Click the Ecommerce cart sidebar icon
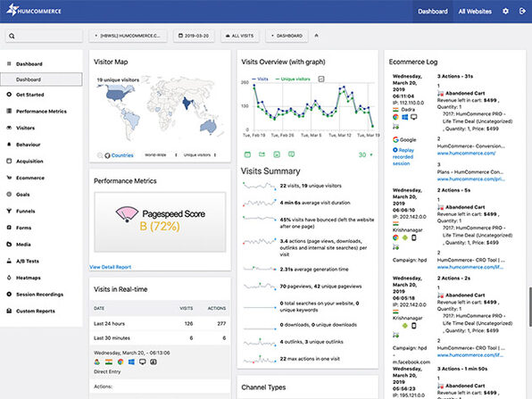 (x=9, y=178)
